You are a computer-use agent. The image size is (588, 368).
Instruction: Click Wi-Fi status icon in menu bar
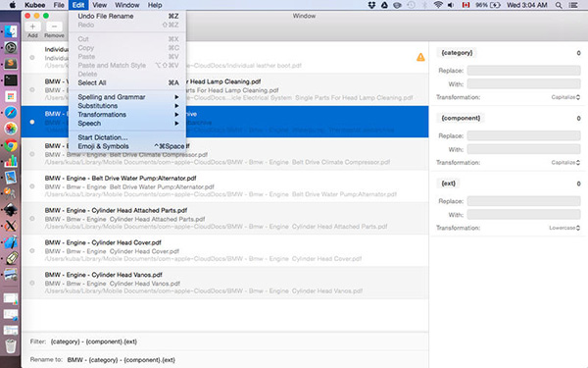(x=438, y=5)
